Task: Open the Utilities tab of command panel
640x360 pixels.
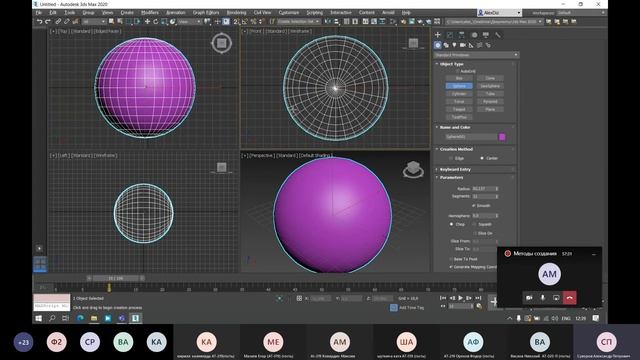Action: 498,35
